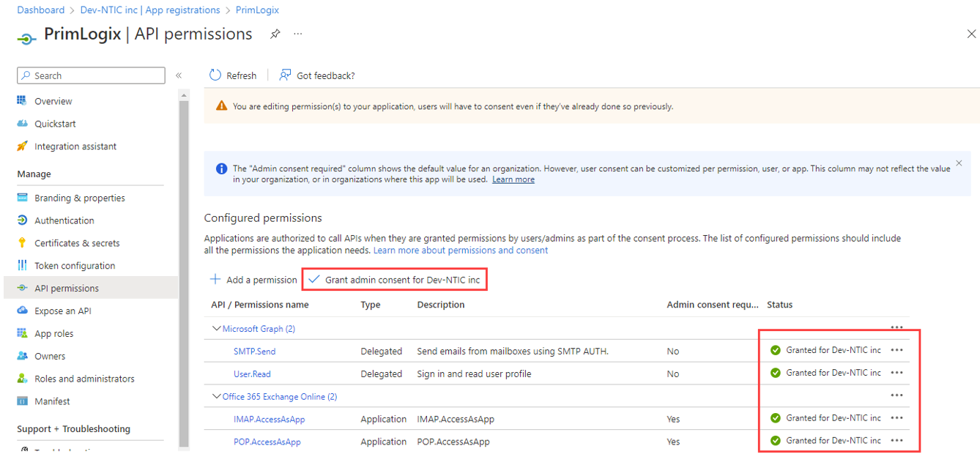Click the Integration assistant rocket icon
This screenshot has width=980, height=457.
click(x=22, y=146)
